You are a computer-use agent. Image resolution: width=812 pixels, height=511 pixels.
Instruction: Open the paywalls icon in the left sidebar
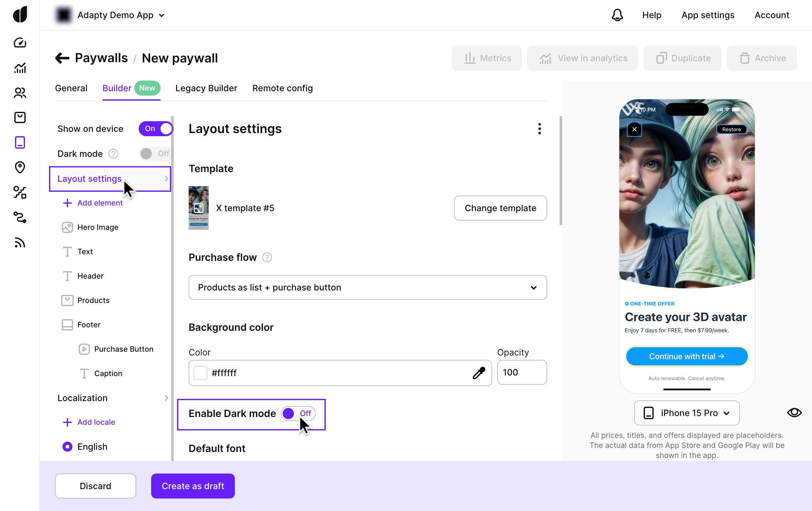coord(20,142)
